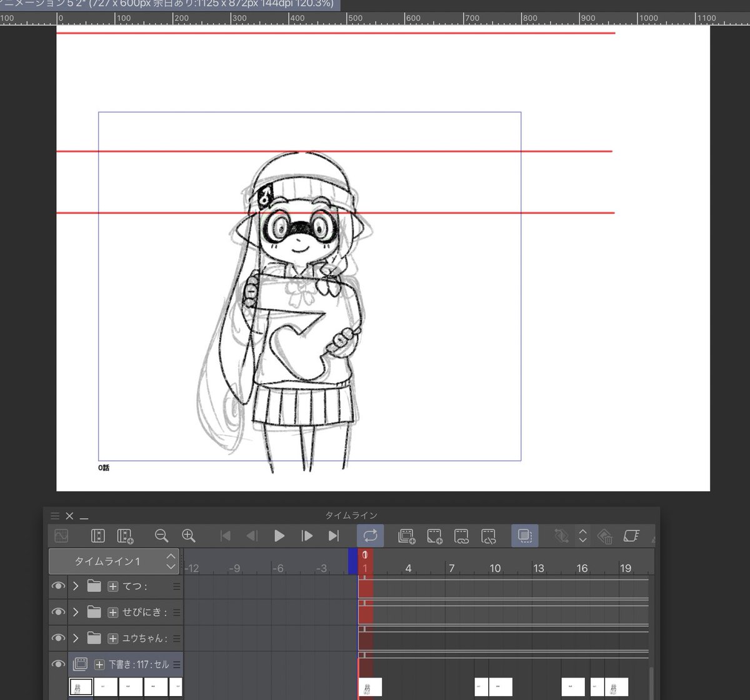Click frame 7 on the timeline ruler
Image resolution: width=750 pixels, height=700 pixels.
[451, 568]
